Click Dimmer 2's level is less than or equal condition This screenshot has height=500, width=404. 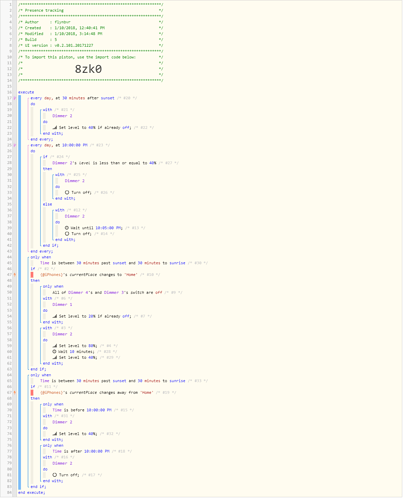[x=104, y=163]
